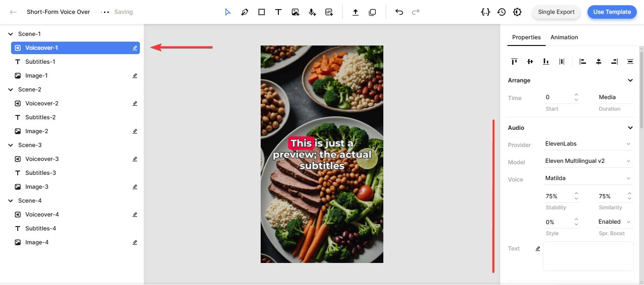
Task: Collapse the Scene-1 tree group
Action: [11, 34]
